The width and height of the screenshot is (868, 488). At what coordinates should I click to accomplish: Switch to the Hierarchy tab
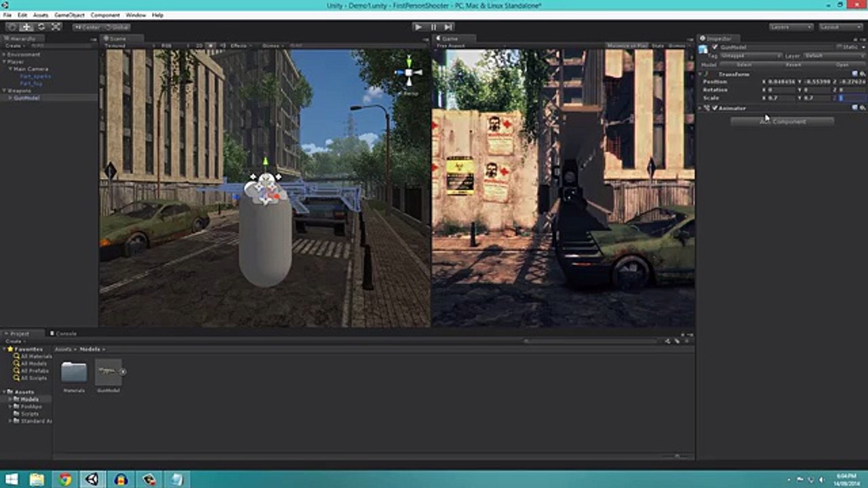[x=22, y=39]
